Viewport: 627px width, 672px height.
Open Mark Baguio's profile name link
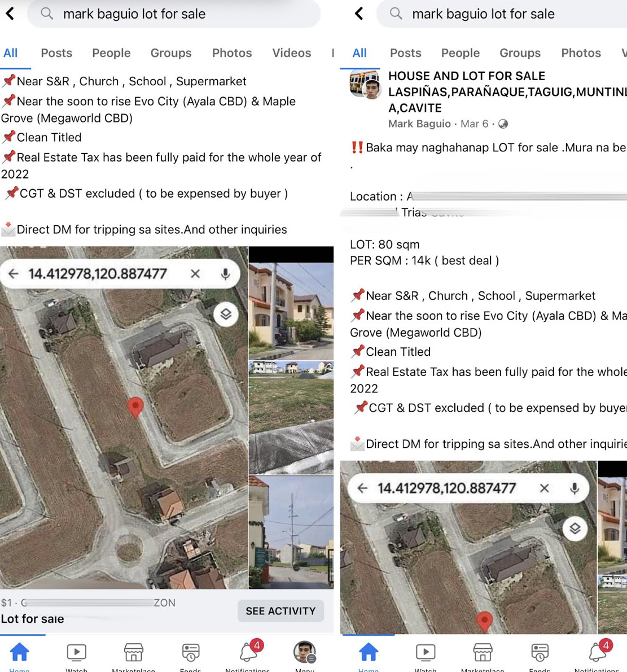click(x=419, y=124)
